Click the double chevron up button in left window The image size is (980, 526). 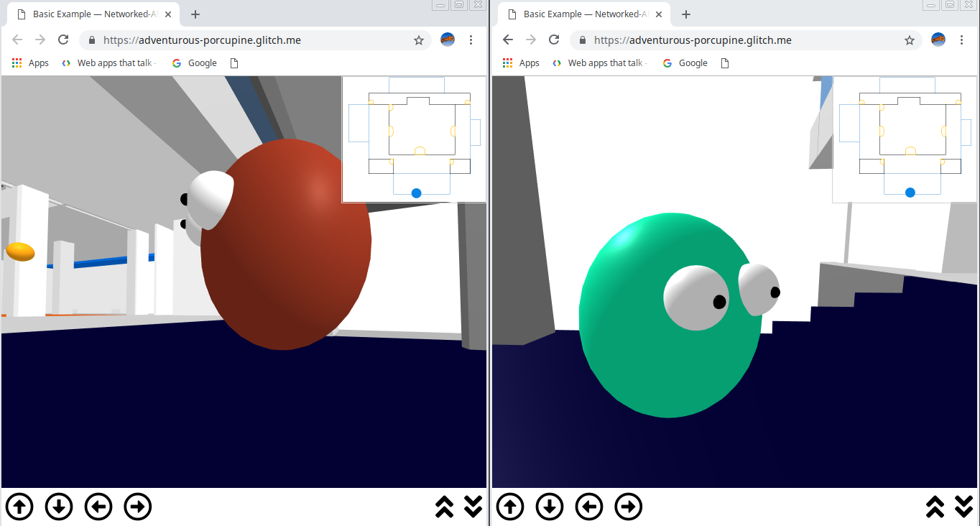click(445, 507)
